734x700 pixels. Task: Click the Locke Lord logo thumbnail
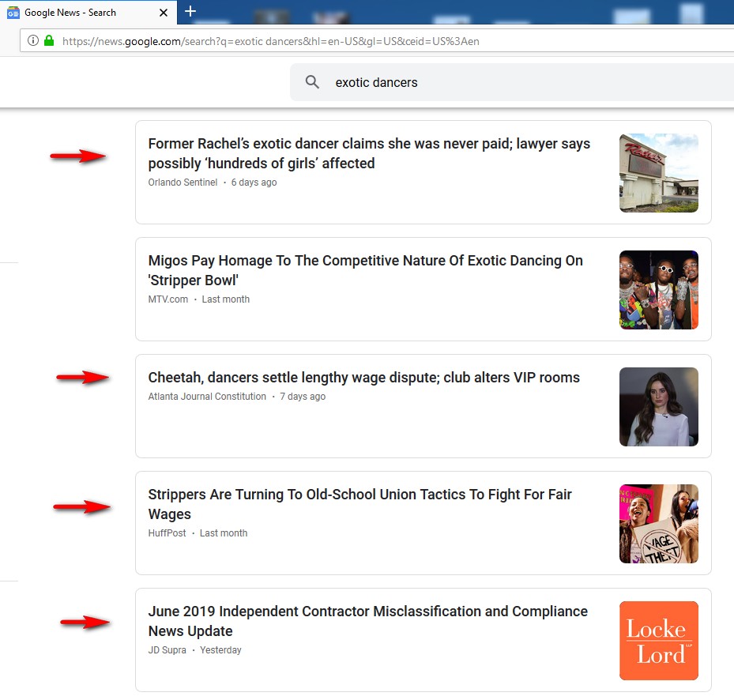[x=659, y=641]
